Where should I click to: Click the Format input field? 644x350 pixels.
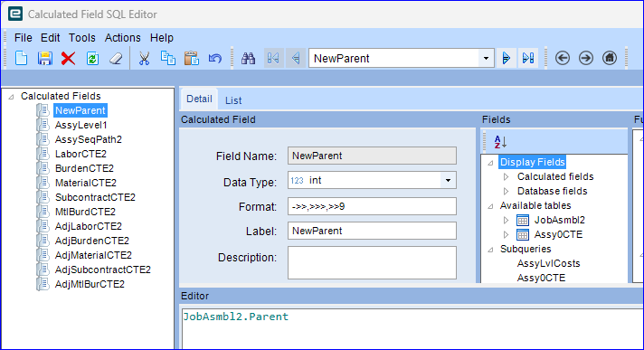(372, 206)
